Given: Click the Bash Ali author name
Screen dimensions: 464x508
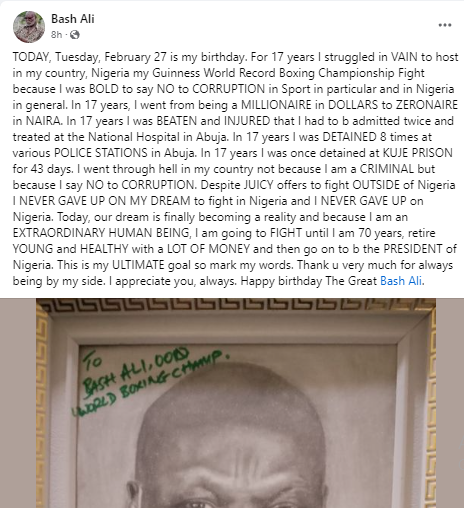Looking at the screenshot, I should (x=73, y=19).
